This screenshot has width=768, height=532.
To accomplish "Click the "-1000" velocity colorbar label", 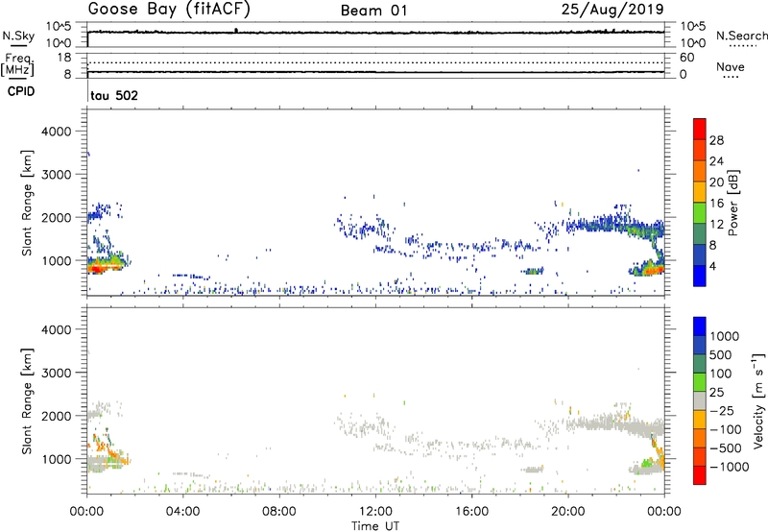I will (729, 467).
